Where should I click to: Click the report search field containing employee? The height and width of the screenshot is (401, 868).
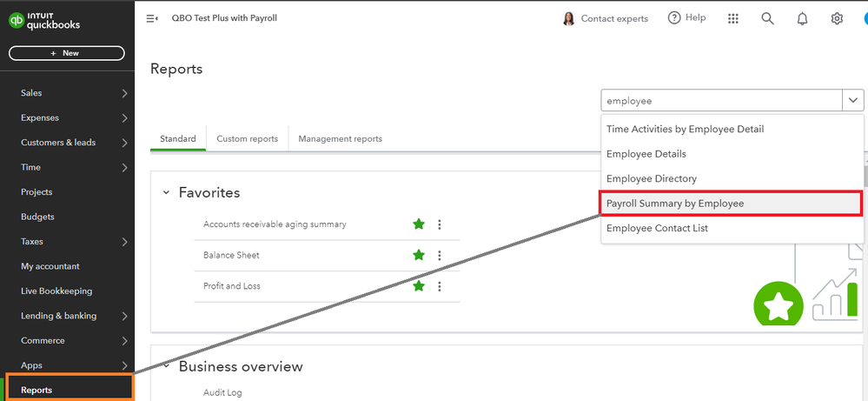[x=722, y=101]
